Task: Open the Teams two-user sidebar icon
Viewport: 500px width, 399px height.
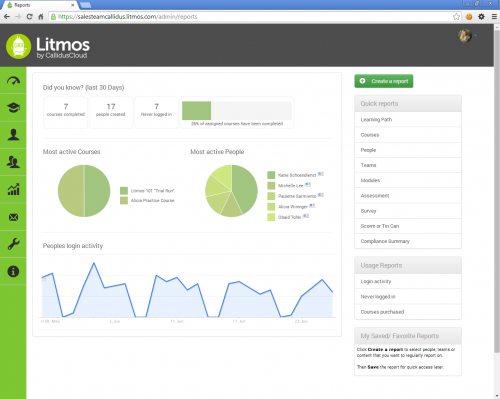Action: pos(13,162)
